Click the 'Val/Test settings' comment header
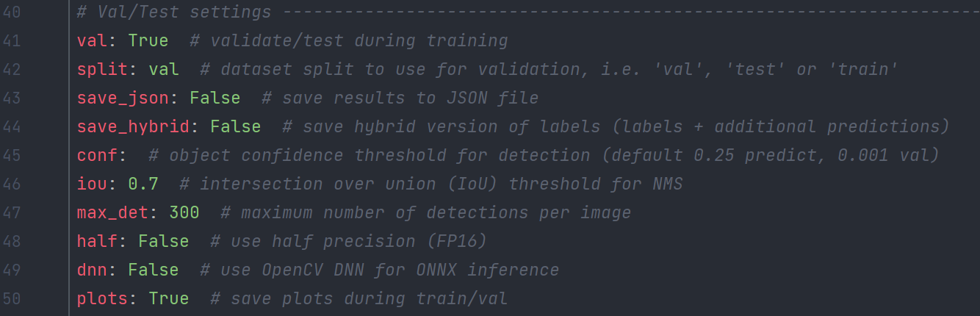The width and height of the screenshot is (980, 316). (184, 12)
